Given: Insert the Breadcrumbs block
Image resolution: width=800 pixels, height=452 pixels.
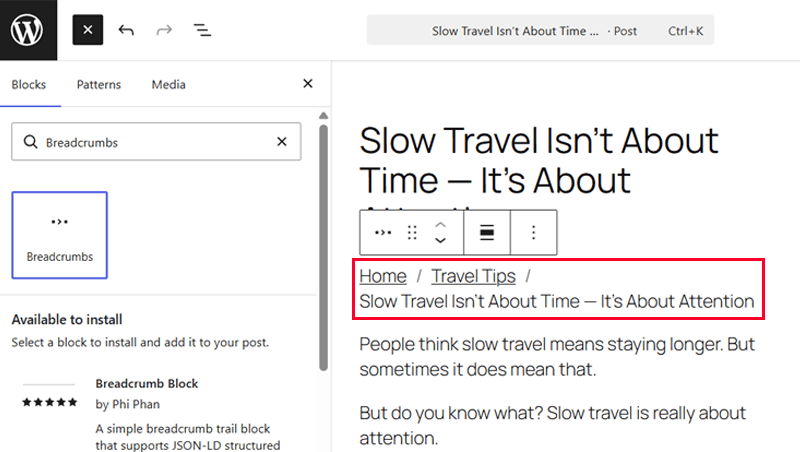Looking at the screenshot, I should click(x=60, y=235).
